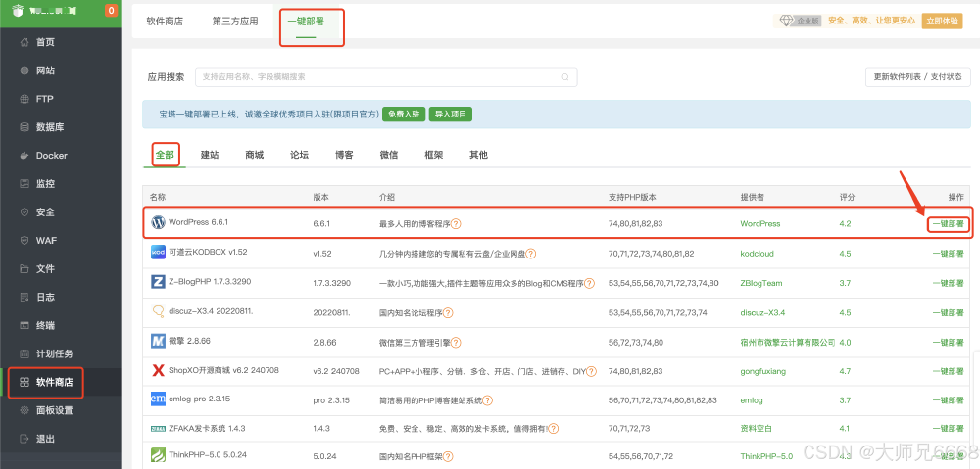The width and height of the screenshot is (980, 469).
Task: Click the help icon beside KODBOX description
Action: click(x=530, y=254)
